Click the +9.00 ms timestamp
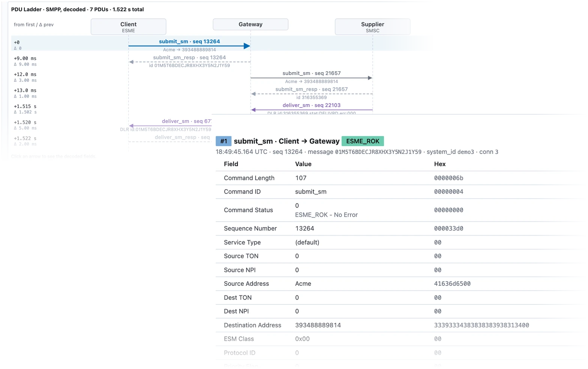The width and height of the screenshot is (588, 369). (x=25, y=58)
